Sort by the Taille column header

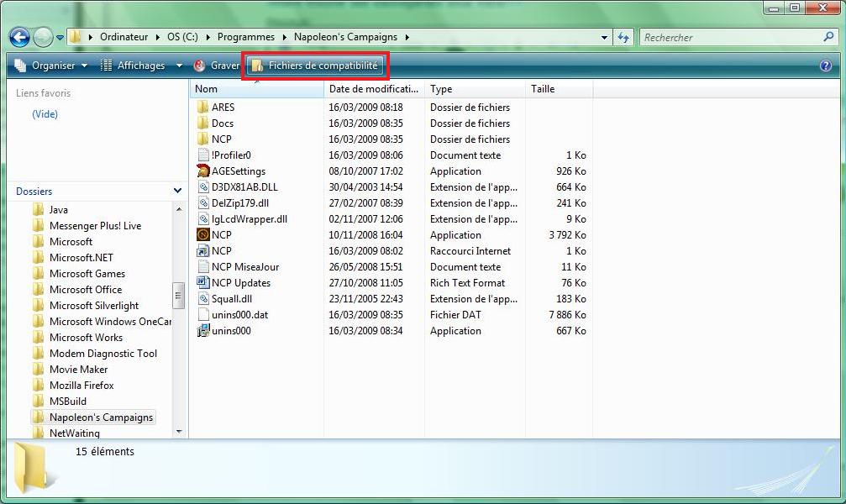(x=559, y=89)
